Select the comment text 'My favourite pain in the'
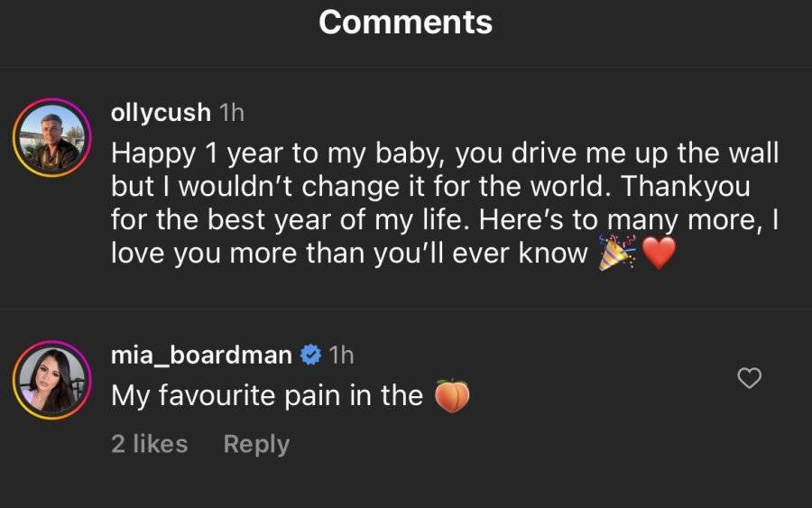The image size is (812, 508). point(267,395)
